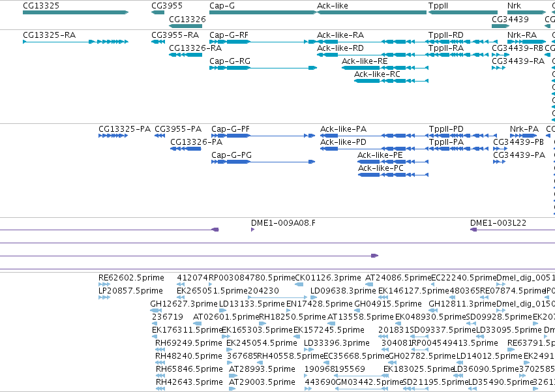
Task: Select the CG3955-RA transcript
Action: [158, 42]
